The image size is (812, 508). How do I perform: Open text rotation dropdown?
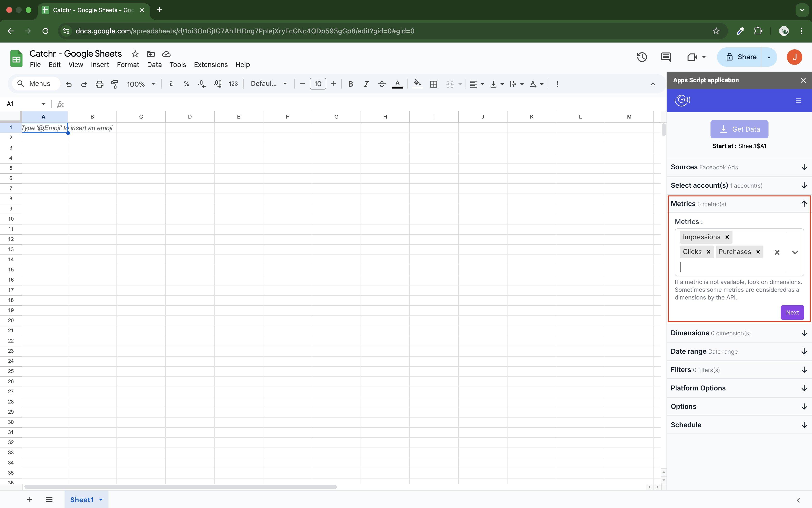point(536,84)
